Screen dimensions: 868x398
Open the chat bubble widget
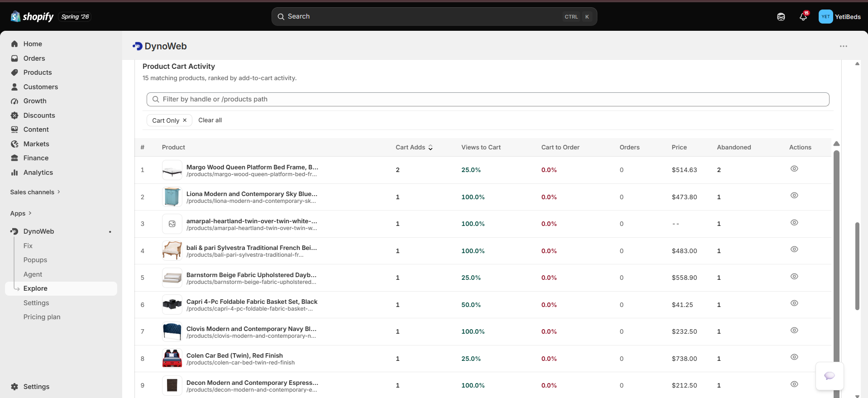point(830,376)
